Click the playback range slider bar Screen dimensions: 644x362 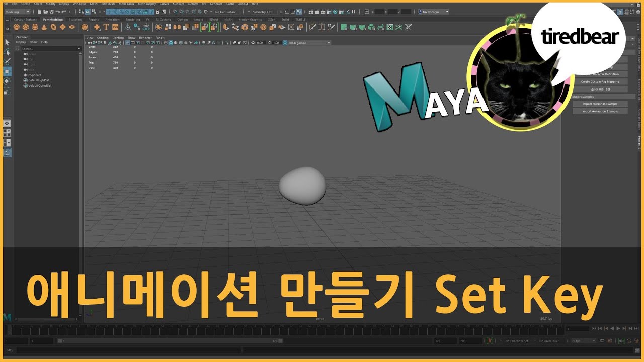pyautogui.click(x=169, y=341)
